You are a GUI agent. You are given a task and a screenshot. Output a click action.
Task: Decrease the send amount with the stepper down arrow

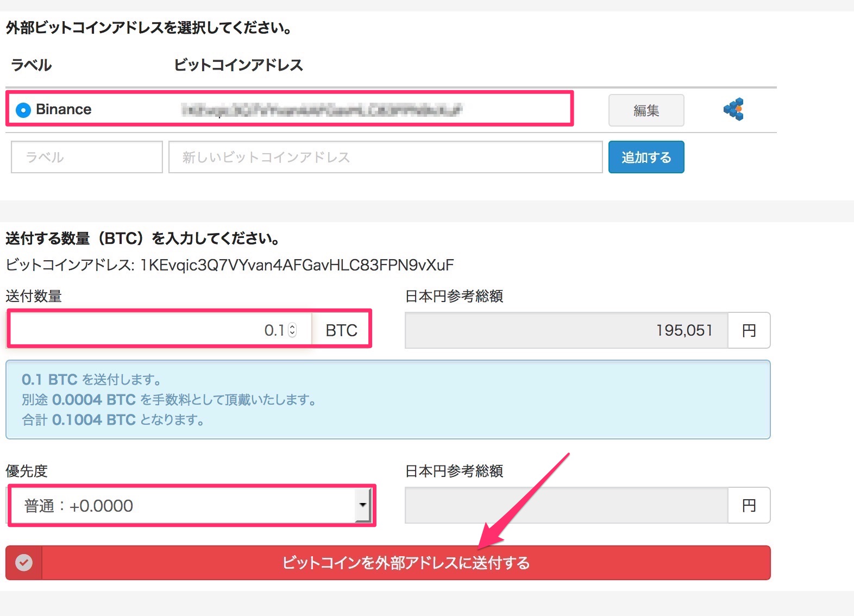(x=293, y=334)
